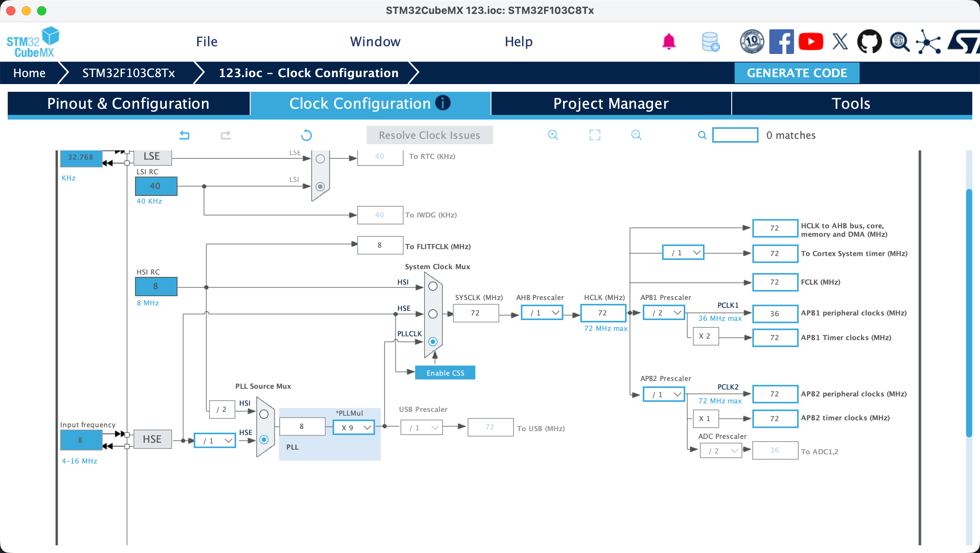The image size is (980, 553).
Task: Go to Home breadcrumb
Action: click(29, 73)
